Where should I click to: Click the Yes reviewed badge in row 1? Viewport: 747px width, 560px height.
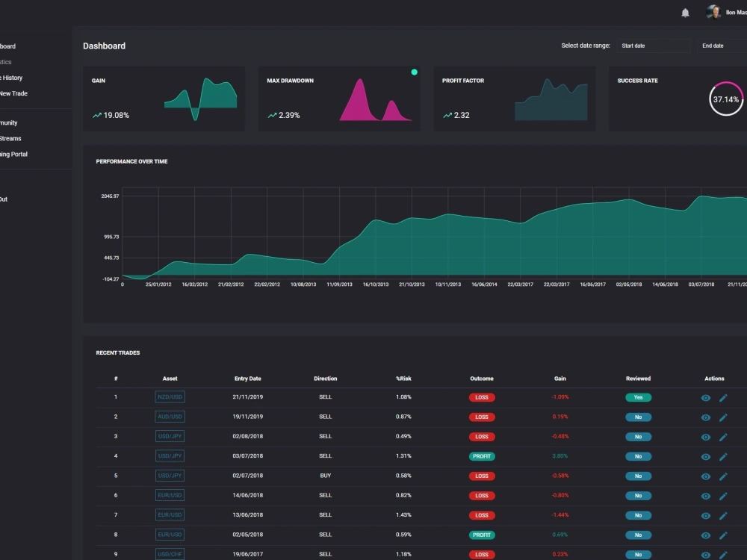[x=638, y=398]
